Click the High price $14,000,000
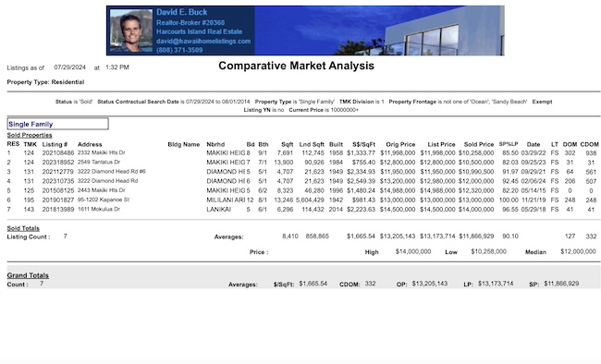This screenshot has height=364, width=601. pos(413,251)
